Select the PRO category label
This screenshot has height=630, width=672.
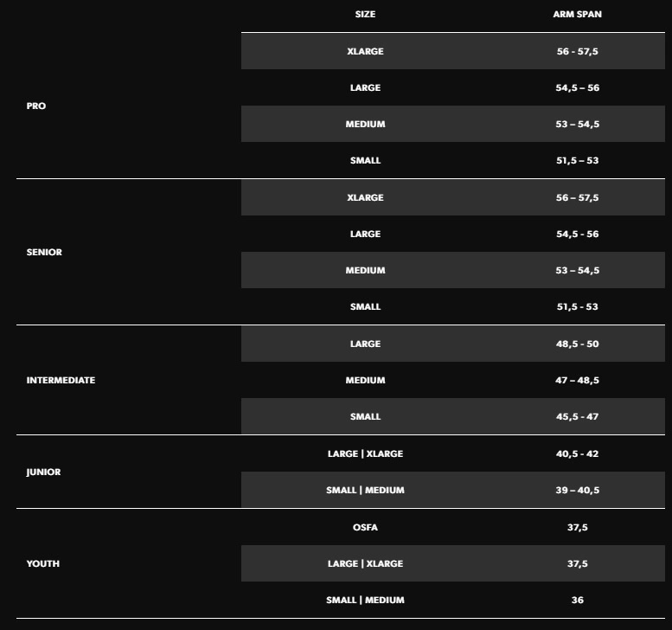pyautogui.click(x=36, y=106)
